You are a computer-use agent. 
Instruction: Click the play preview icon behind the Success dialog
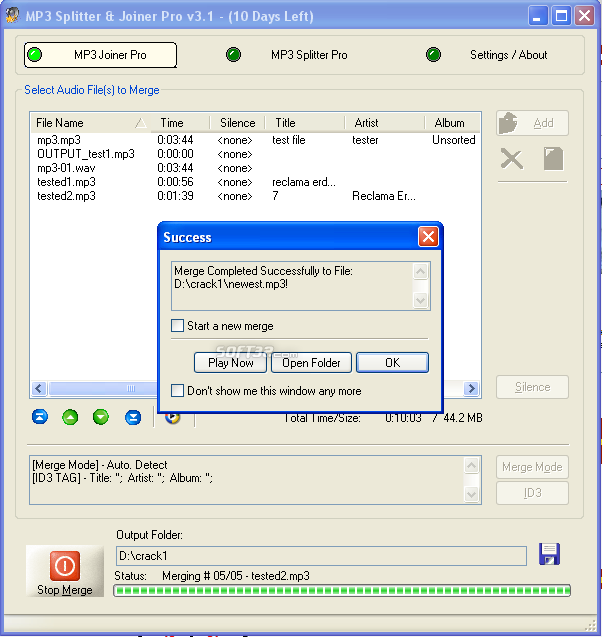(x=173, y=418)
